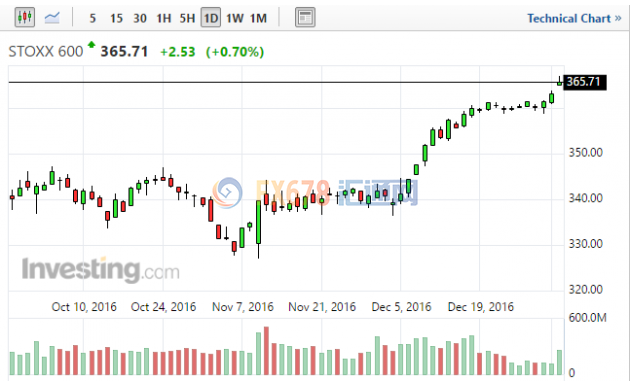Click the 600.0M volume axis label
The height and width of the screenshot is (387, 630).
click(587, 318)
